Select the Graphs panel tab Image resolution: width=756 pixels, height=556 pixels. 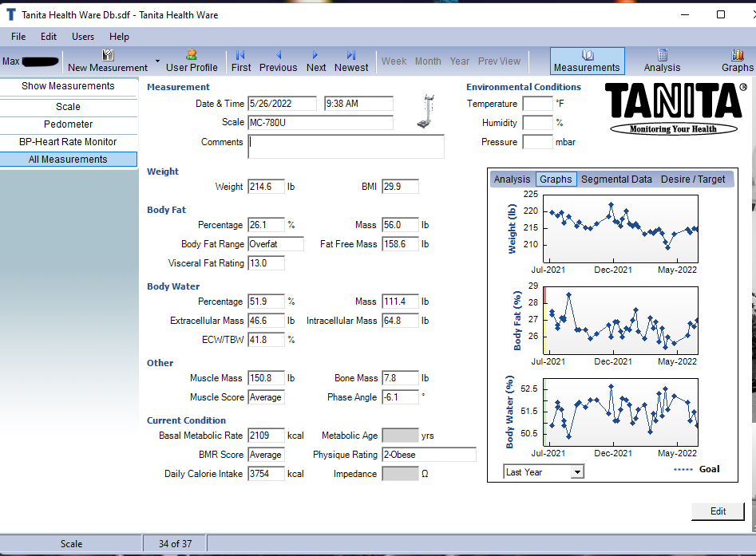(x=556, y=179)
